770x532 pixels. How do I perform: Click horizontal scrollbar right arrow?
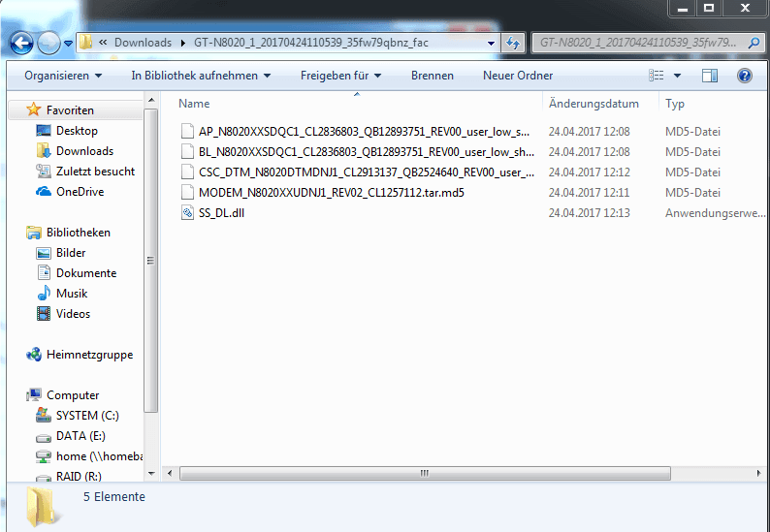coord(758,474)
